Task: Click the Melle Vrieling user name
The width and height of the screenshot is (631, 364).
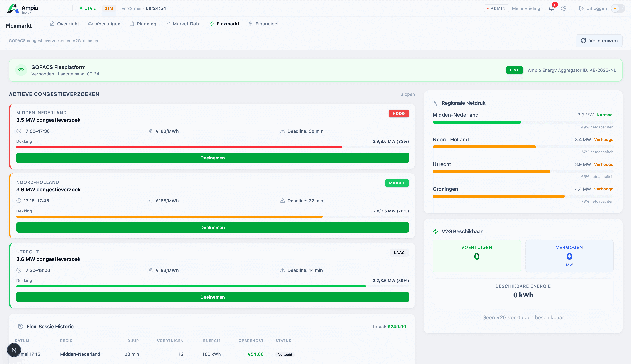Action: pyautogui.click(x=526, y=8)
